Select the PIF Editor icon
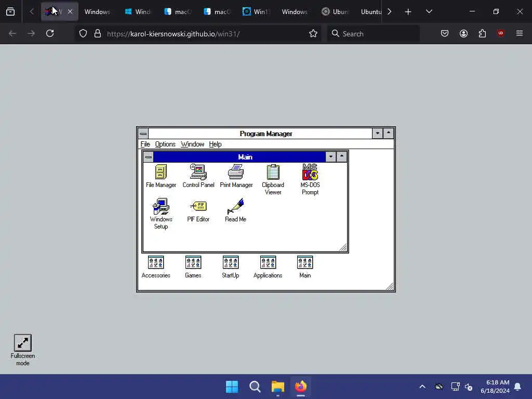Viewport: 532px width, 399px height. click(x=198, y=210)
